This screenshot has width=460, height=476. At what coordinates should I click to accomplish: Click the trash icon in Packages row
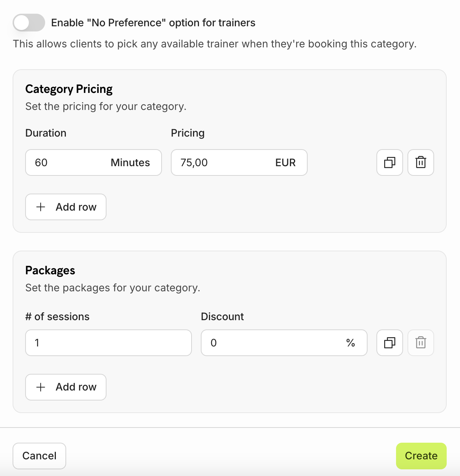[x=420, y=343]
